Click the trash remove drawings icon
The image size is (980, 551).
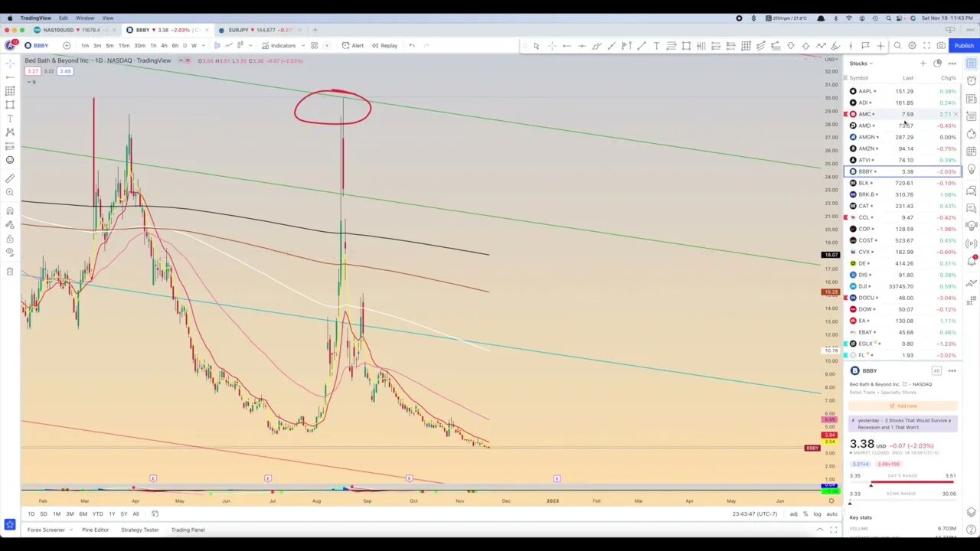(10, 272)
